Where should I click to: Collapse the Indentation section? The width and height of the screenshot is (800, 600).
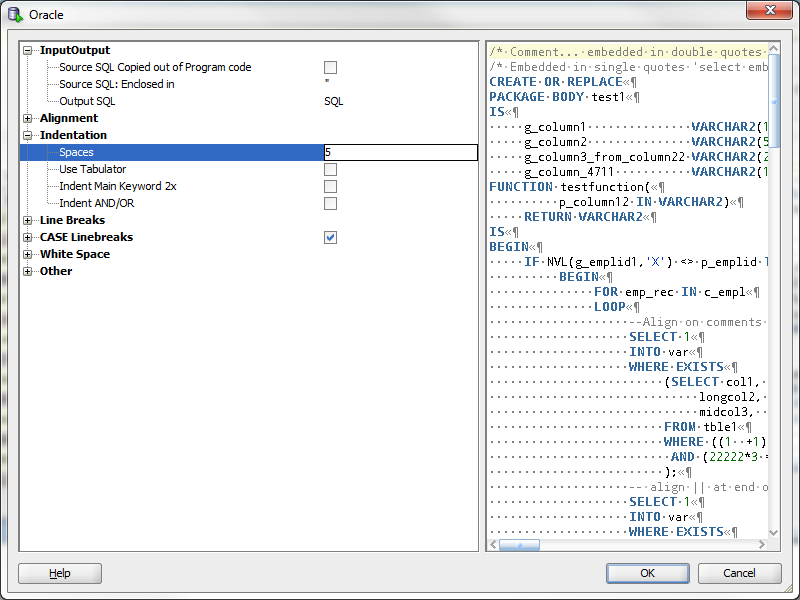point(26,135)
